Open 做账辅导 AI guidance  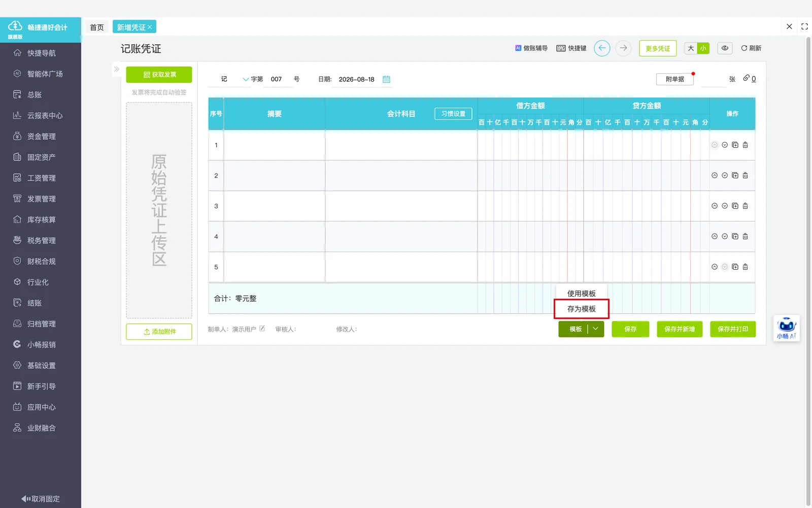[x=531, y=48]
